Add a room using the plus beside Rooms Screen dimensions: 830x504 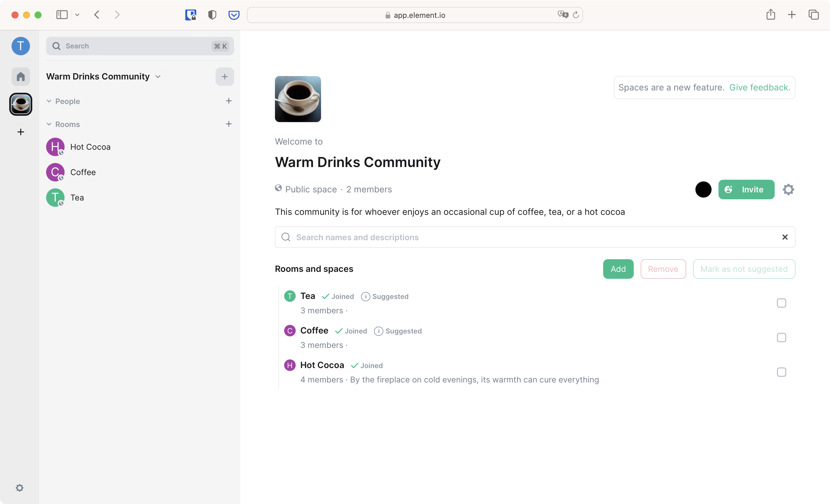229,124
